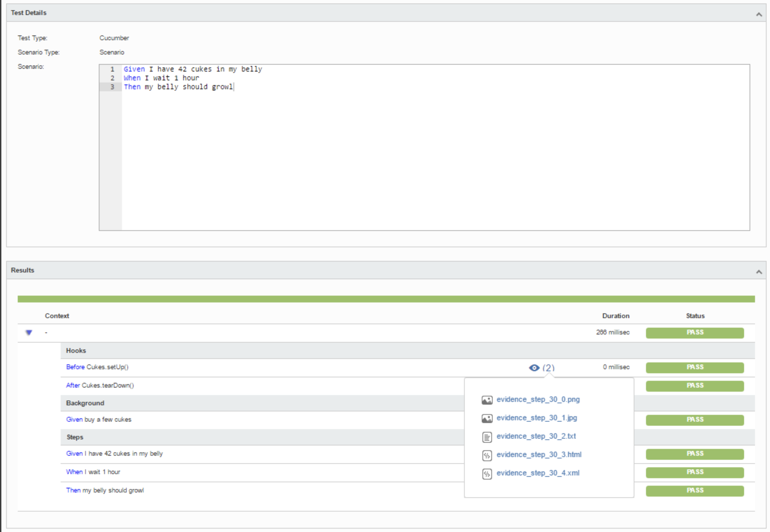Click the PASS badge for After Cukes.tearDown()
The height and width of the screenshot is (532, 770).
(x=695, y=386)
